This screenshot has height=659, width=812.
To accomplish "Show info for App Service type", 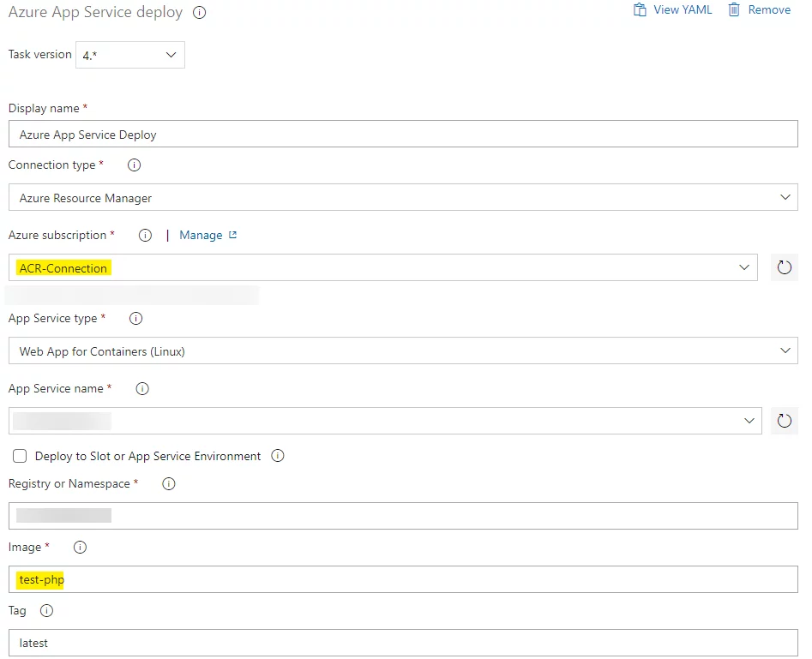I will click(135, 319).
